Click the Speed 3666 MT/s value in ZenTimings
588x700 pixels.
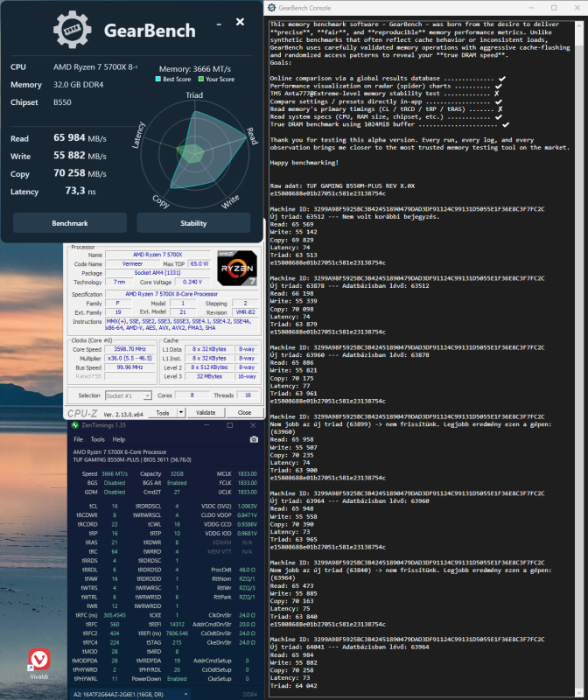(115, 473)
